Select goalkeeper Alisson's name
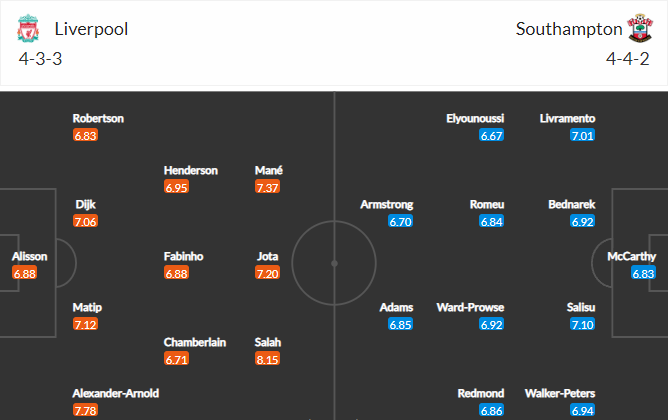The height and width of the screenshot is (420, 668). click(x=30, y=256)
